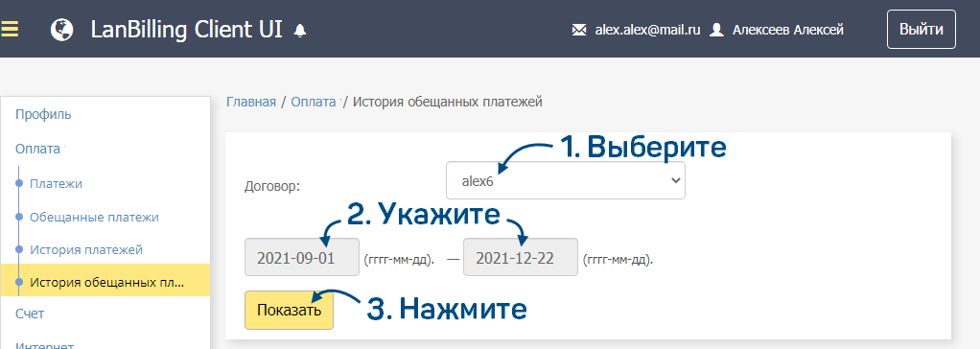Click LanBilling Client UI title
980x349 pixels.
pos(186,30)
